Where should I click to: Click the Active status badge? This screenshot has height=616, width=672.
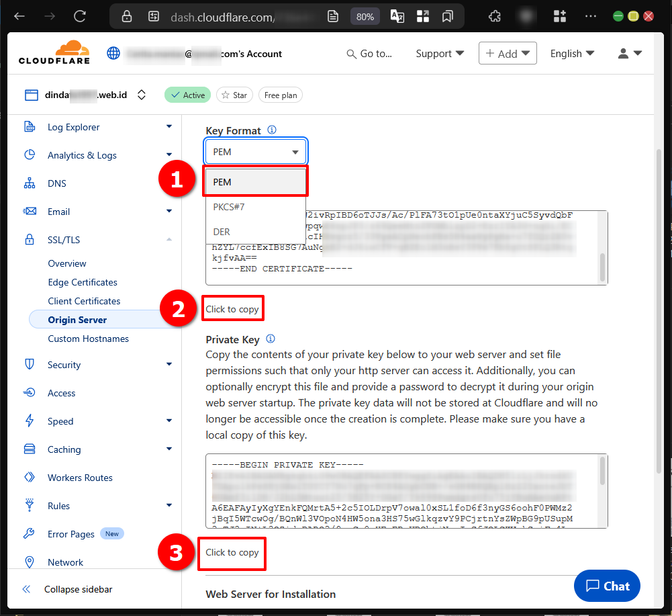[188, 95]
